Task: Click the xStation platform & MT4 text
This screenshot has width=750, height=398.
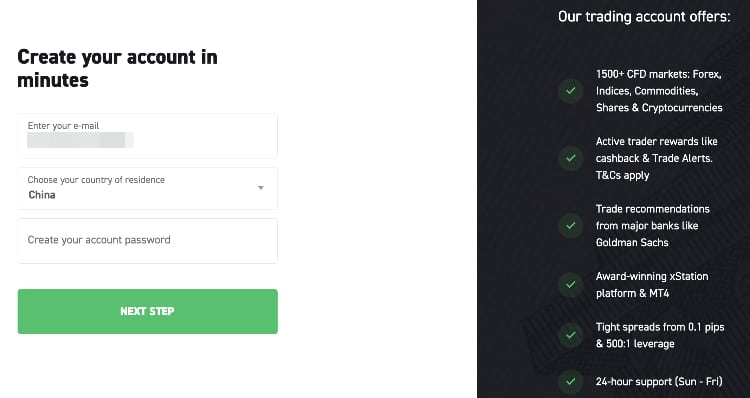Action: [652, 285]
